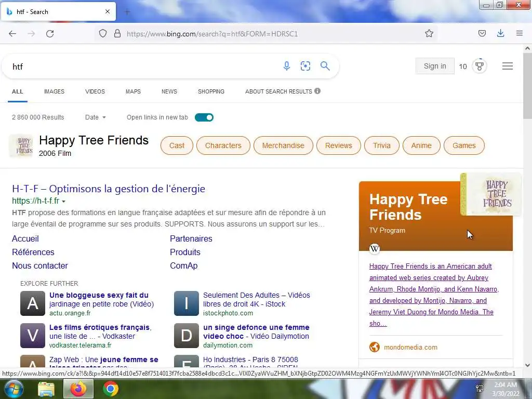The width and height of the screenshot is (532, 399).
Task: Open the Nous contacter sitelink
Action: 40,265
